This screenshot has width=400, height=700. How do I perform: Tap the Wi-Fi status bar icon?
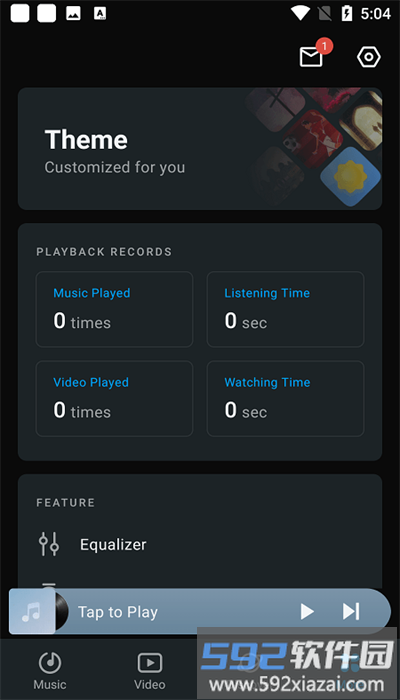point(300,13)
